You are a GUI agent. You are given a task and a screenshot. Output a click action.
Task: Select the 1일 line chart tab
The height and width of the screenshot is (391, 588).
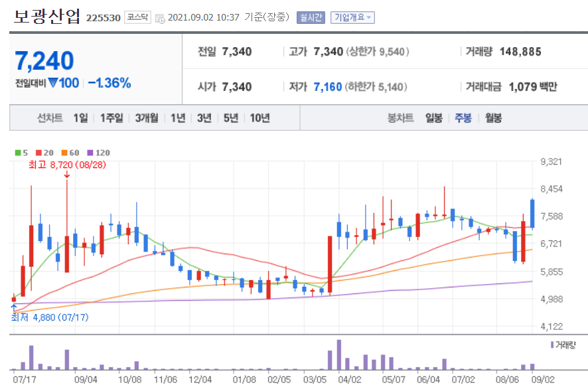[x=80, y=118]
